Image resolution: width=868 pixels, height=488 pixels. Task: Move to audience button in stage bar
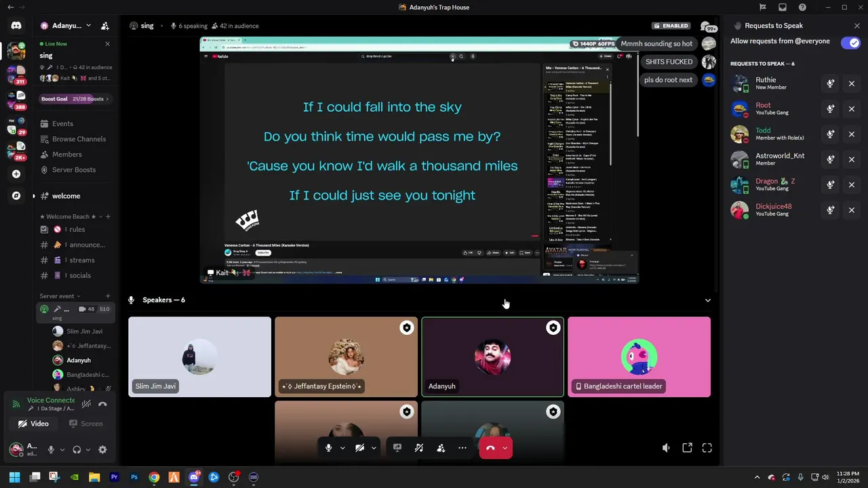[441, 448]
